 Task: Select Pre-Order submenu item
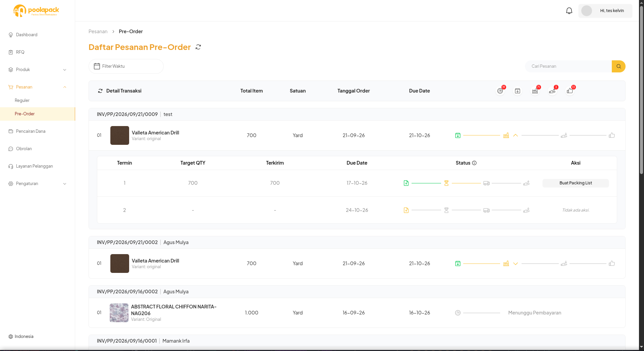pos(38,114)
